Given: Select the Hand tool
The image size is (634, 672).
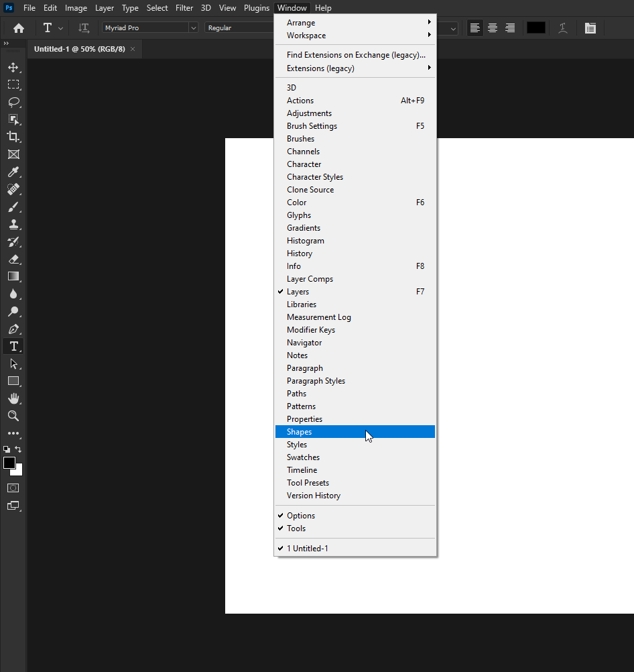Looking at the screenshot, I should (x=13, y=398).
